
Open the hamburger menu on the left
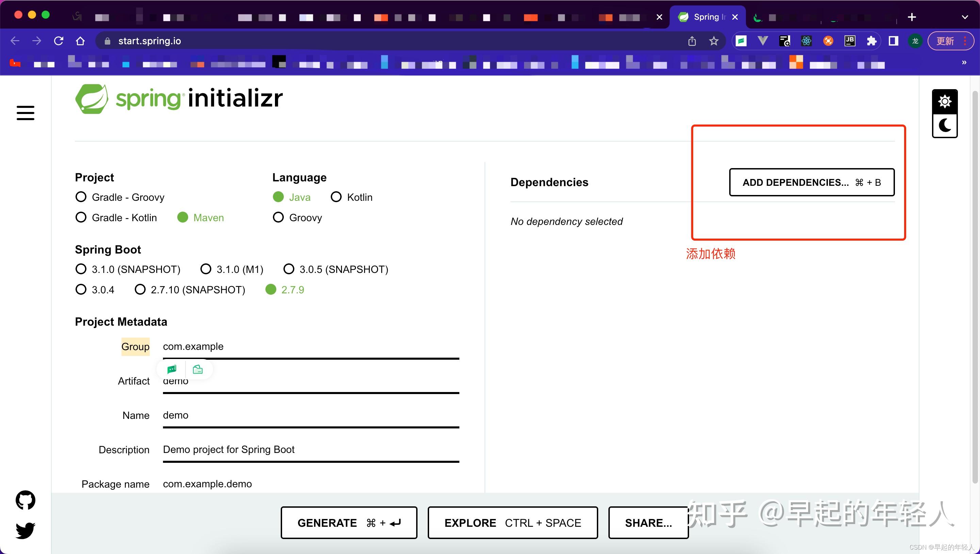(x=25, y=113)
